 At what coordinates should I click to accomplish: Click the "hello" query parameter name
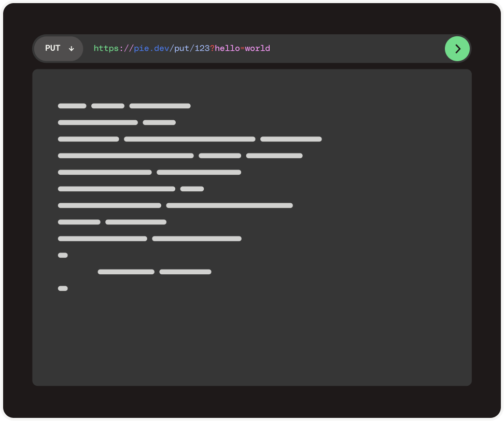227,48
